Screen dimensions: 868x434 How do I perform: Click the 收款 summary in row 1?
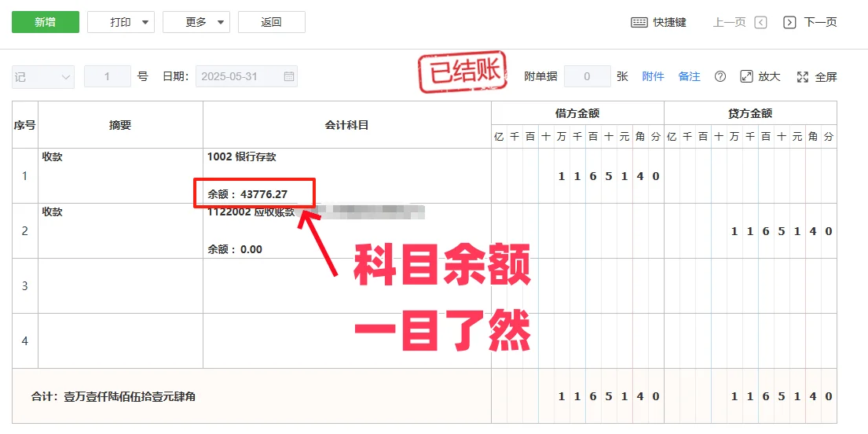coord(53,157)
